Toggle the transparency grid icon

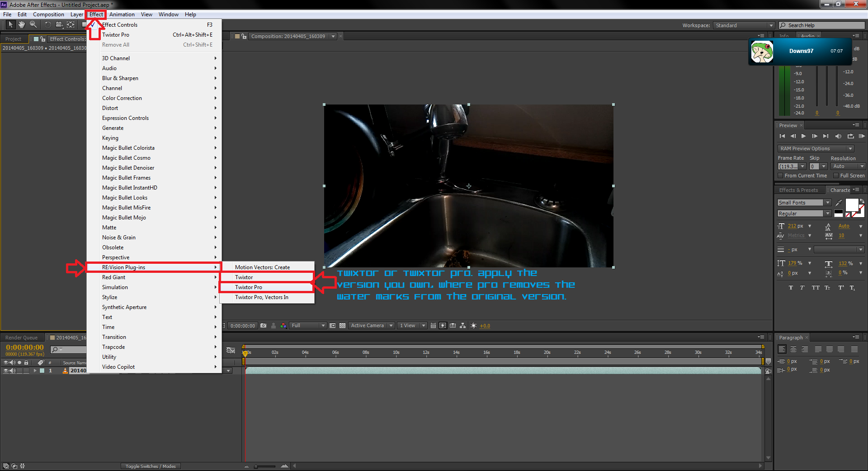343,325
